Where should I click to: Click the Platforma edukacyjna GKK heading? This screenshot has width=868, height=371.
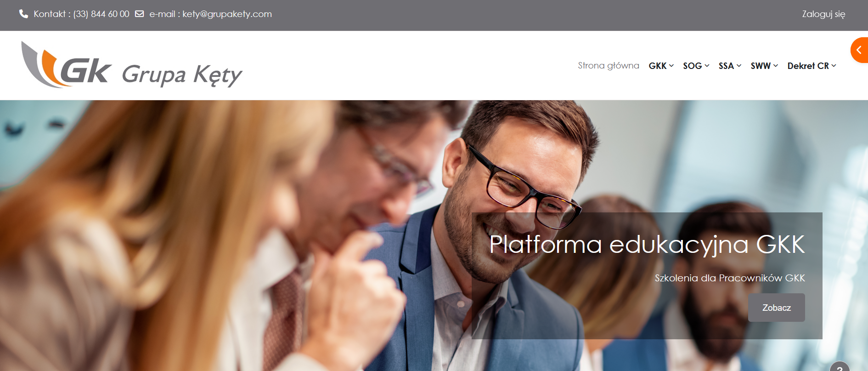point(647,244)
